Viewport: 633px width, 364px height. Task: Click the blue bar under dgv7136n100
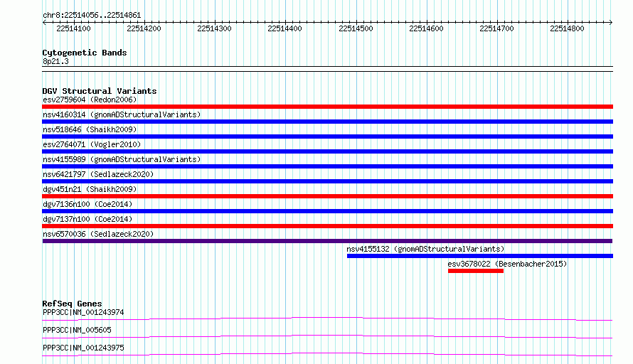(x=327, y=211)
